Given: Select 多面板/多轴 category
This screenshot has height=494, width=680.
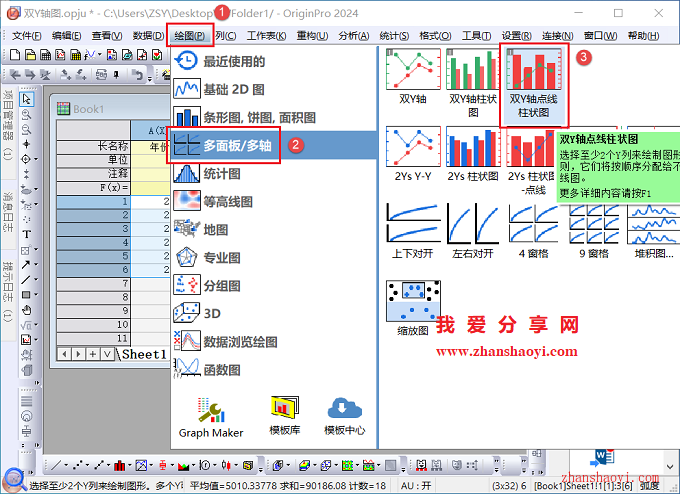Looking at the screenshot, I should click(274, 145).
